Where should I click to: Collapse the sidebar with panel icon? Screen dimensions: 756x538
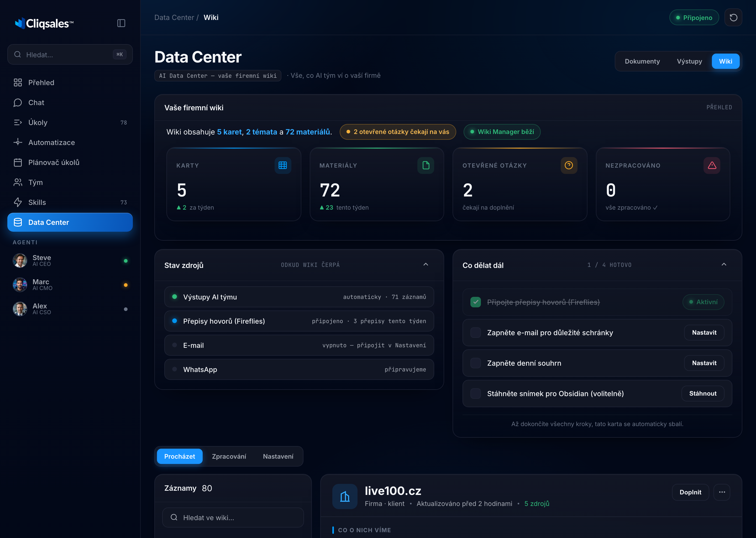pyautogui.click(x=121, y=23)
